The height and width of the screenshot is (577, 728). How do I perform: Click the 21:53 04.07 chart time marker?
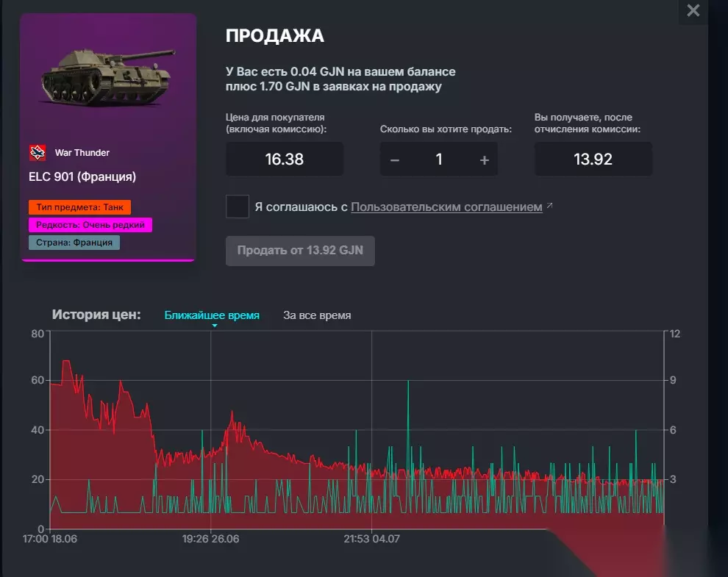[371, 539]
